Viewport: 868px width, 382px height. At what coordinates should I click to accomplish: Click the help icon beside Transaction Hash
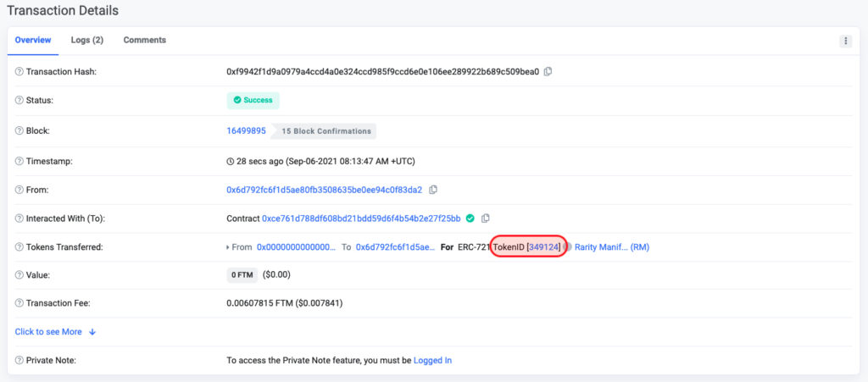[x=19, y=71]
